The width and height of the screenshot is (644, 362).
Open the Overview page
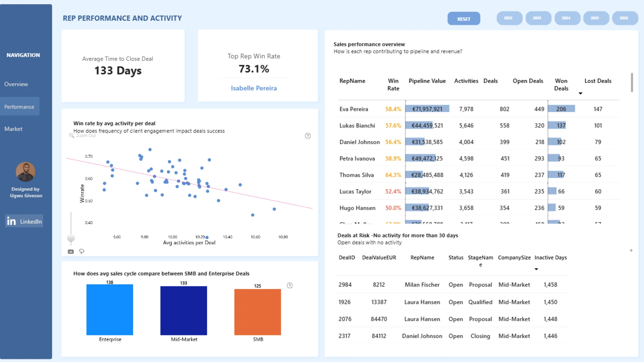point(16,84)
